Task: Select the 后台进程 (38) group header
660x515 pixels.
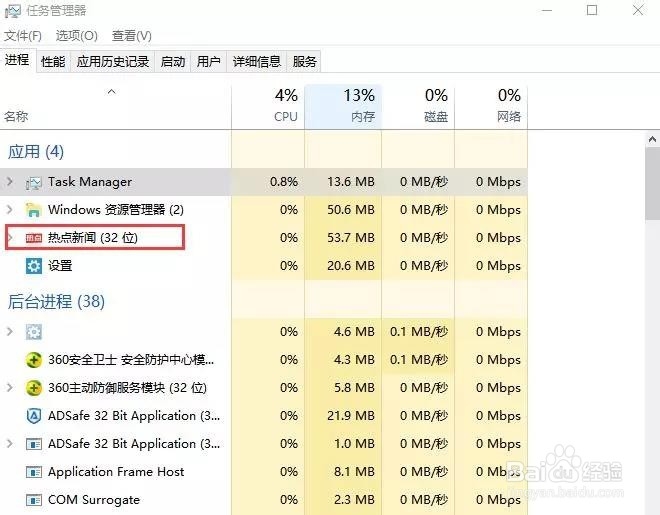Action: coord(56,302)
